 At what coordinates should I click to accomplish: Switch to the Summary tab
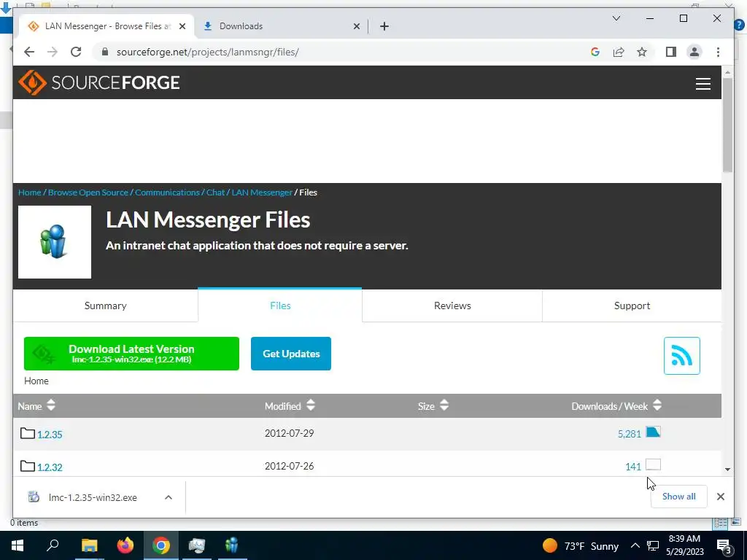pyautogui.click(x=105, y=306)
